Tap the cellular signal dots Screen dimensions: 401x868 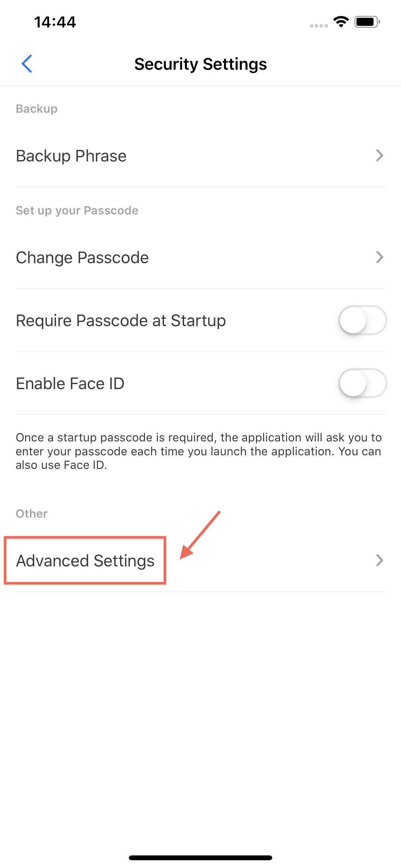click(x=318, y=26)
